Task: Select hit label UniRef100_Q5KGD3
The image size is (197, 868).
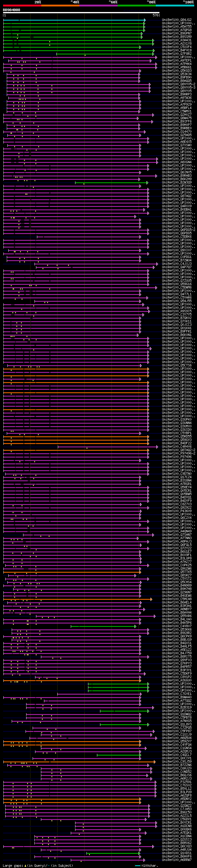Action: 177,71
